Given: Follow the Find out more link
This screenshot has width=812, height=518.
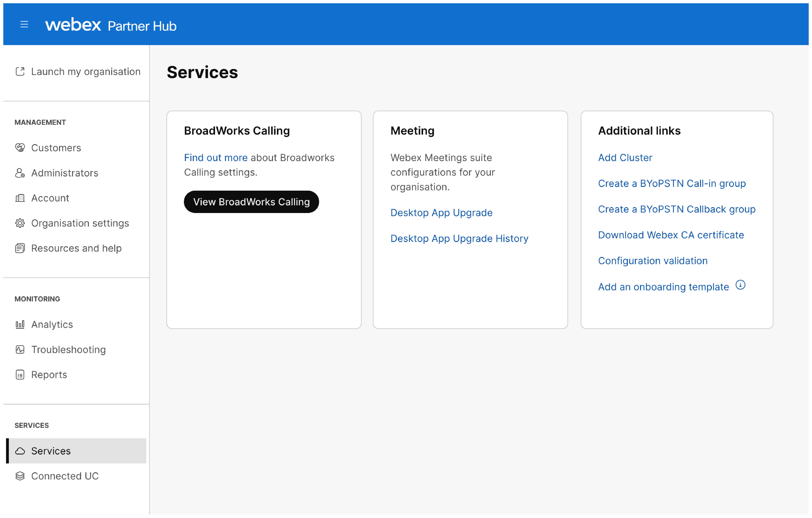Looking at the screenshot, I should pos(216,158).
